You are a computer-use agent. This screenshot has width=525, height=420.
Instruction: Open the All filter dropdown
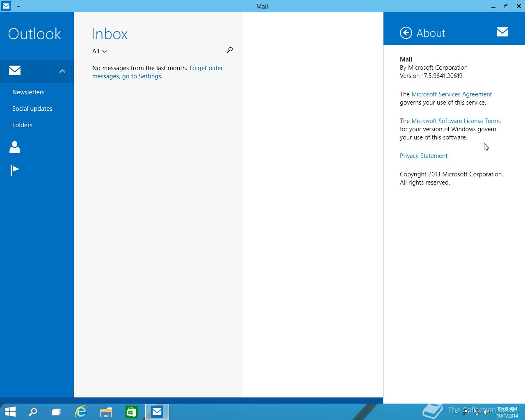(x=99, y=51)
